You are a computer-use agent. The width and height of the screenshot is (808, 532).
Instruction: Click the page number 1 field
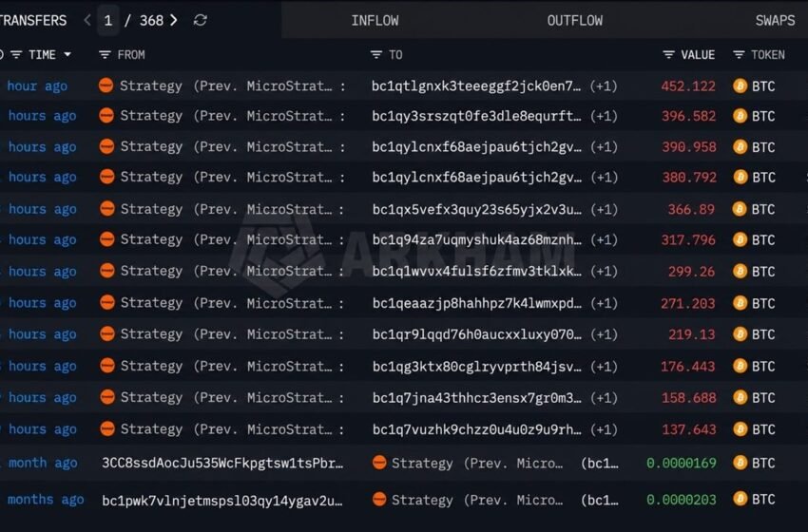[x=107, y=21]
